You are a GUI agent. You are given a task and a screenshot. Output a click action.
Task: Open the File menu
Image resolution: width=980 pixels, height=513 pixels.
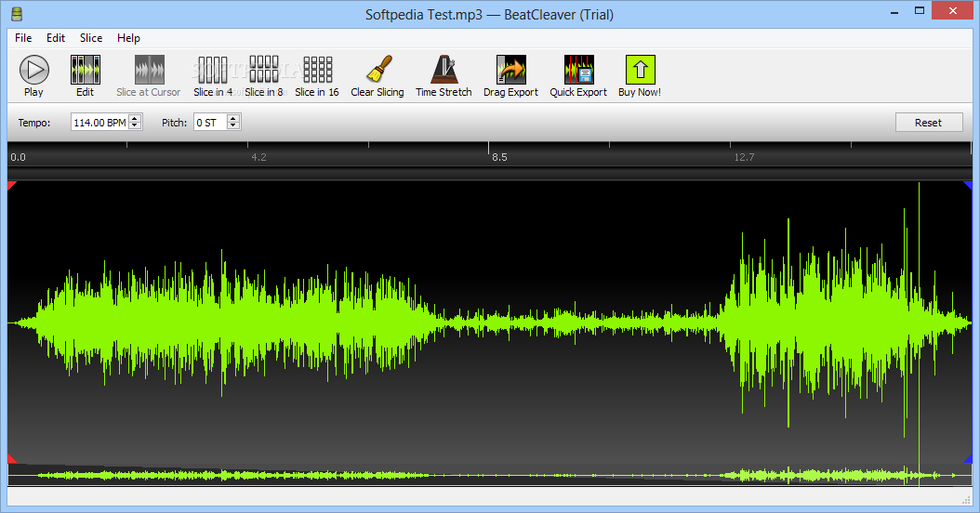point(23,37)
